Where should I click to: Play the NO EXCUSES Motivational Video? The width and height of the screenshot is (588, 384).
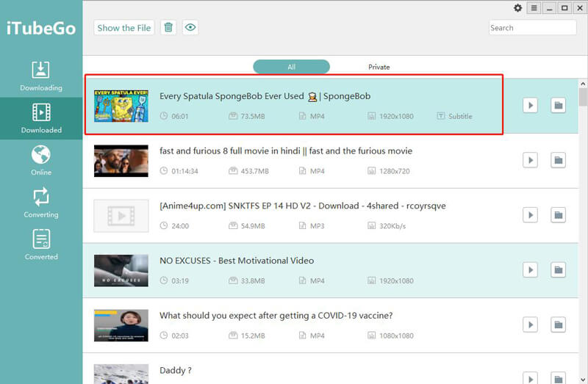coord(530,269)
